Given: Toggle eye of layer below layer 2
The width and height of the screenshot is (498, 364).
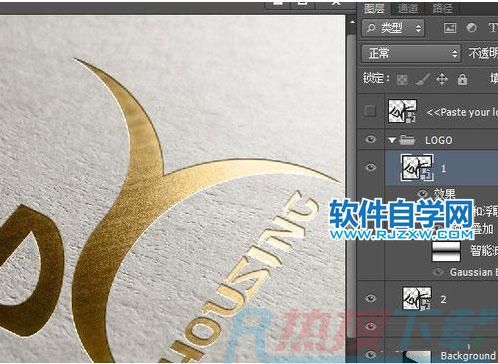Looking at the screenshot, I should [x=370, y=326].
